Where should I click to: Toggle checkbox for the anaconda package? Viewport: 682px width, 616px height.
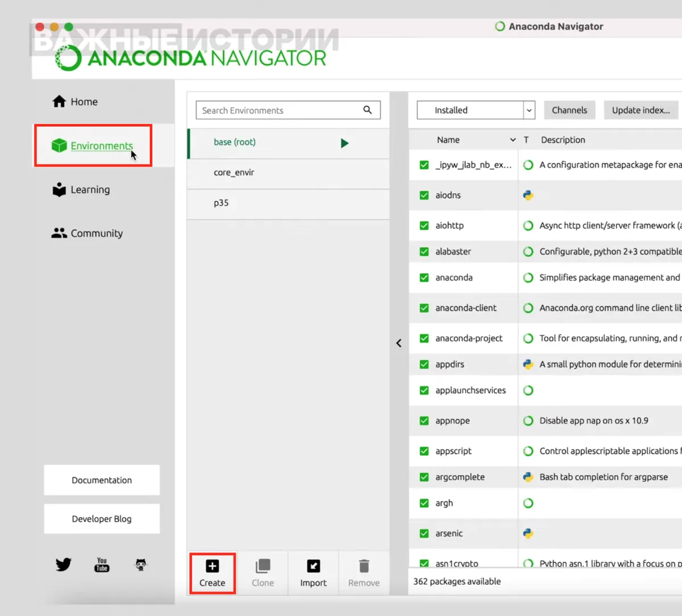(x=424, y=277)
